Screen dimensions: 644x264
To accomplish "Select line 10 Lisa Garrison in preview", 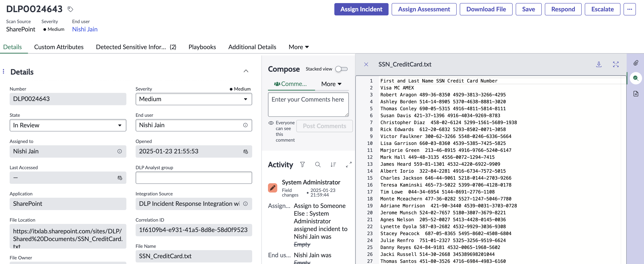I will click(443, 143).
